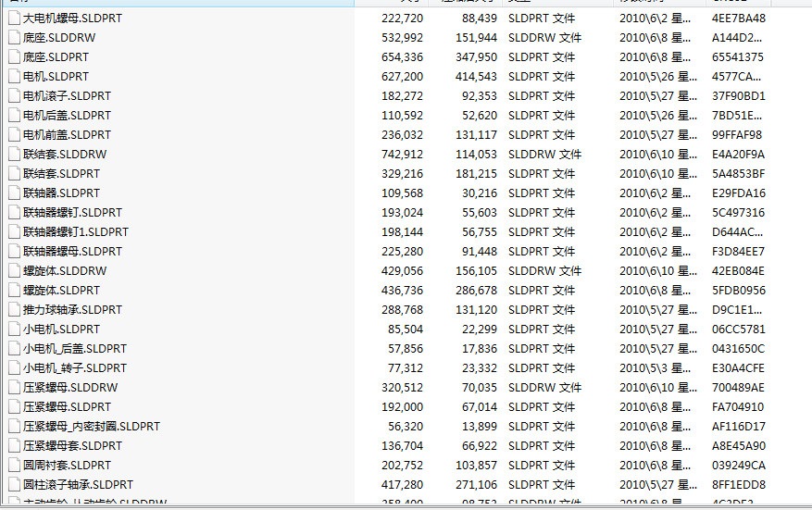Screen dimensions: 812x510
Task: Click the checksum value 4EE7BA48
Action: tap(739, 19)
